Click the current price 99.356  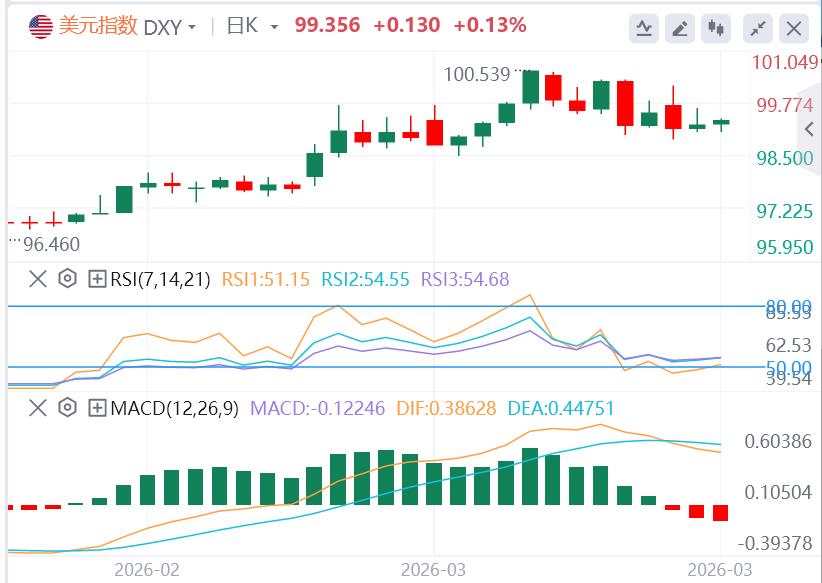pyautogui.click(x=328, y=25)
